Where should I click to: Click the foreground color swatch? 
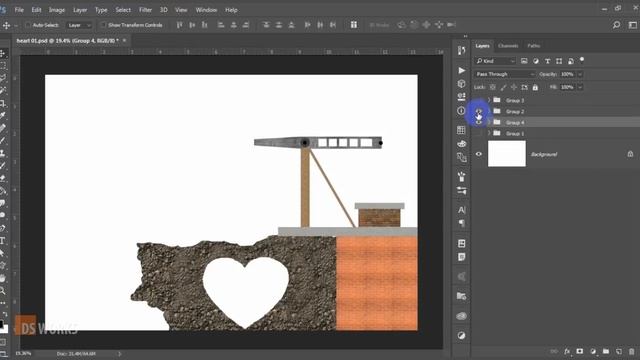tap(1, 325)
